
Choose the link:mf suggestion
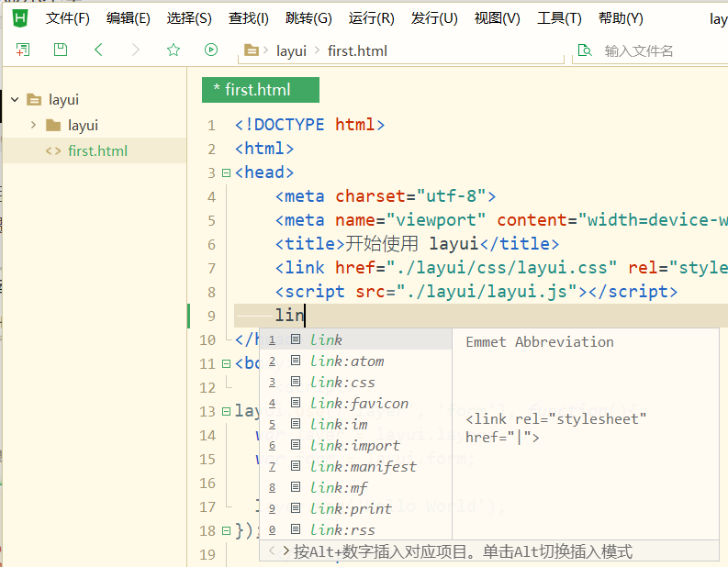pyautogui.click(x=355, y=487)
